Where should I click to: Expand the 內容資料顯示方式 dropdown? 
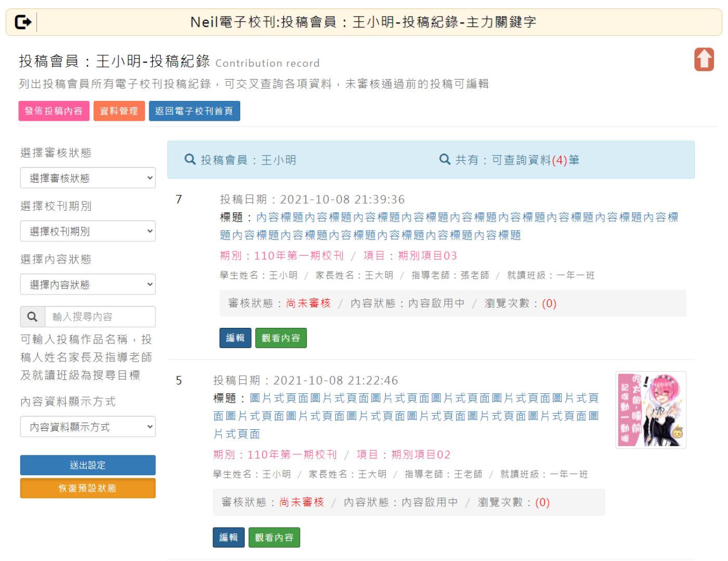(x=88, y=427)
